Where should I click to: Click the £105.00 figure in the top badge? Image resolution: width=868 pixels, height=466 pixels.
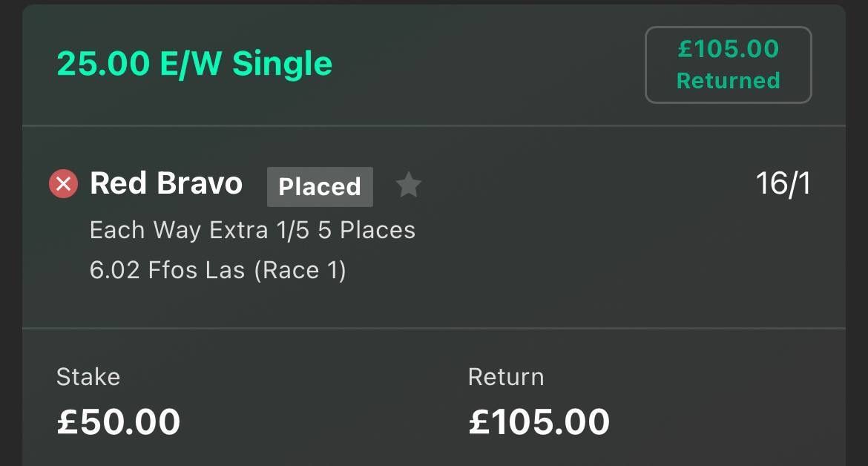point(728,49)
